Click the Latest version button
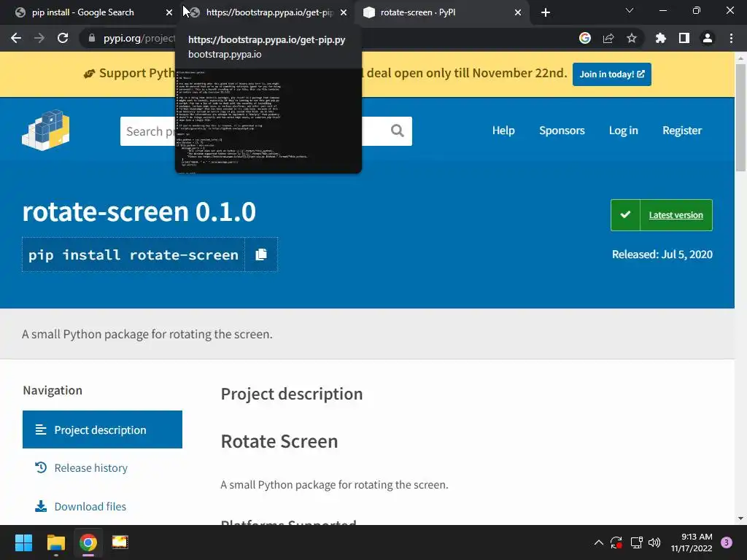Screen dimensions: 747x560 point(661,215)
